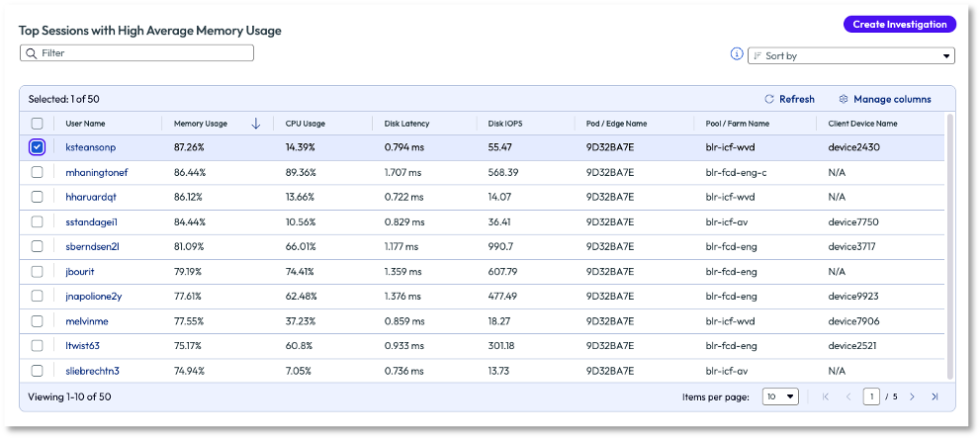Click the Create Investigation button
This screenshot has height=438, width=980.
[899, 24]
